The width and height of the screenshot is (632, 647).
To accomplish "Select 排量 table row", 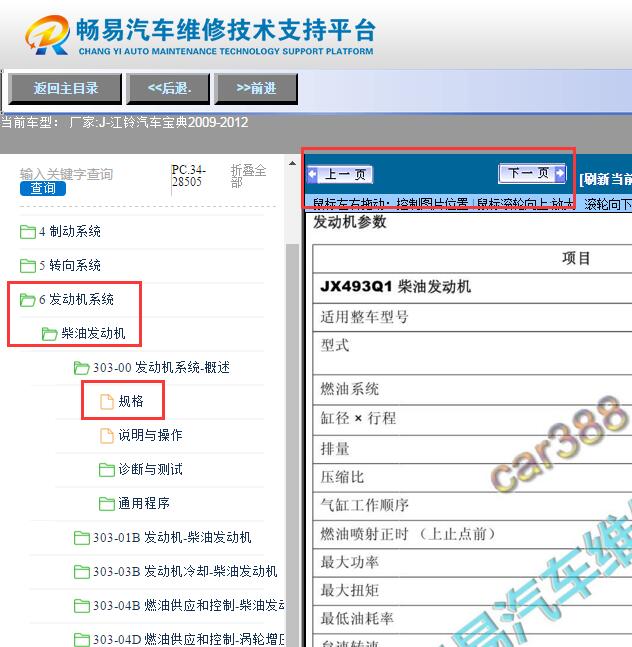I will (x=472, y=449).
